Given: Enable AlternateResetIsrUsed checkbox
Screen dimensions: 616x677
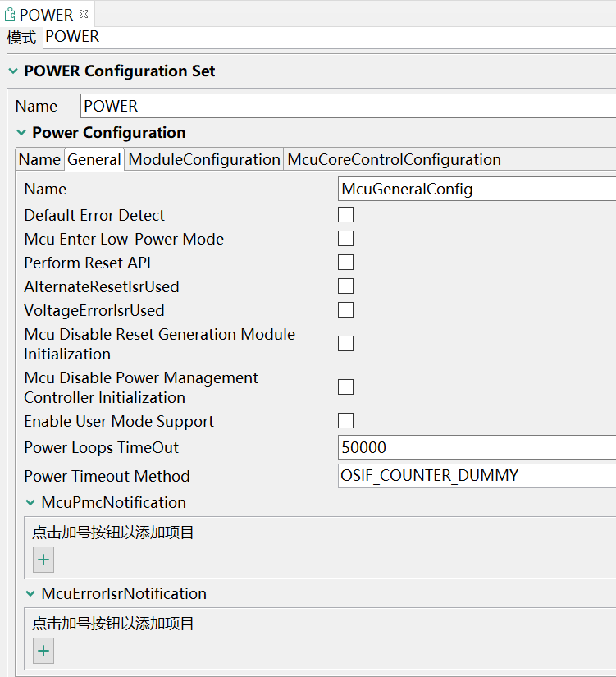Looking at the screenshot, I should point(346,286).
